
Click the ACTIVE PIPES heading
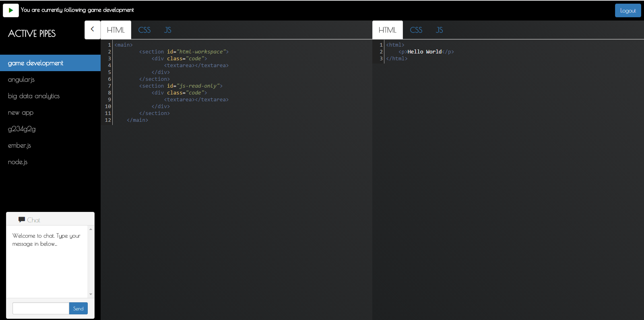(32, 34)
